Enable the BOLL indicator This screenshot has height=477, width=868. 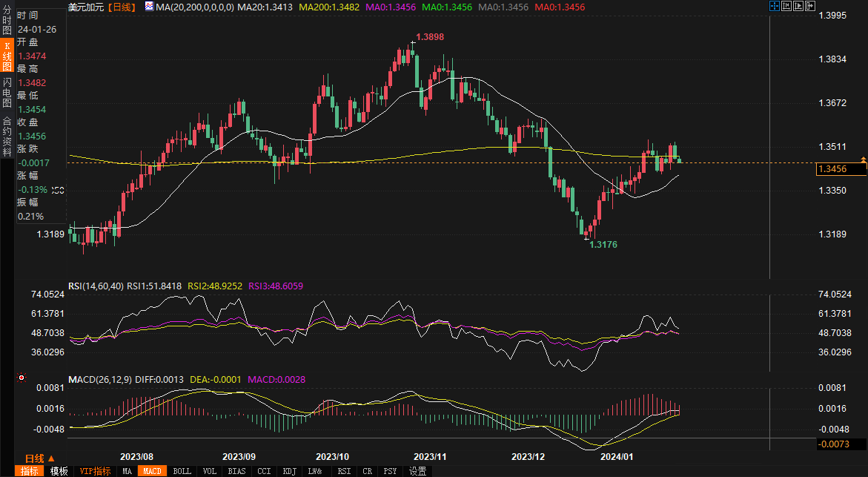[182, 471]
